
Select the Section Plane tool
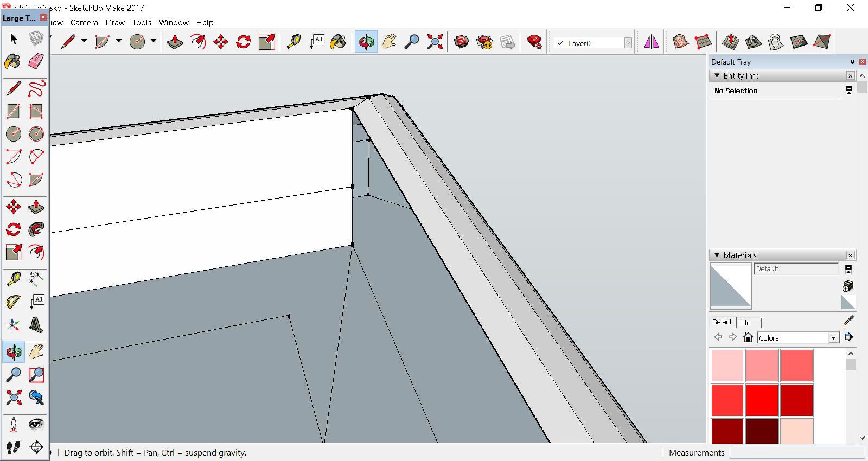click(36, 447)
